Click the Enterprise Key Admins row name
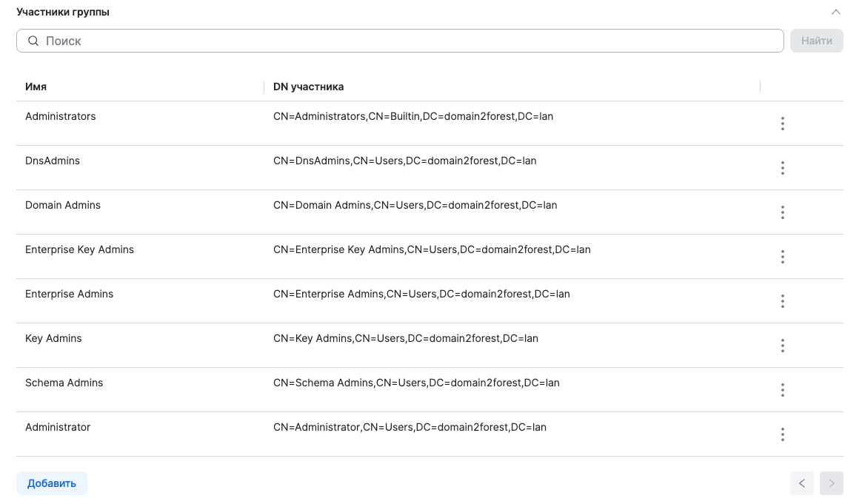Image resolution: width=862 pixels, height=504 pixels. tap(79, 249)
